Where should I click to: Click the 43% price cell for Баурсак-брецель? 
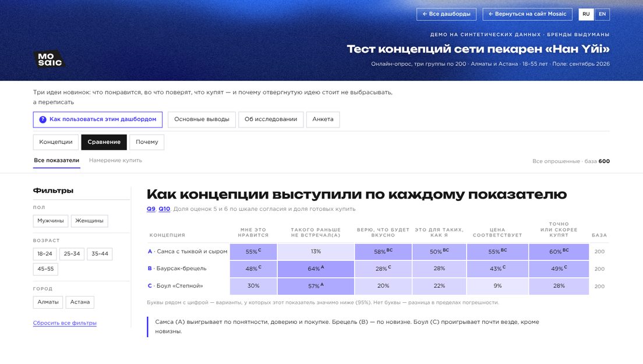pyautogui.click(x=497, y=269)
